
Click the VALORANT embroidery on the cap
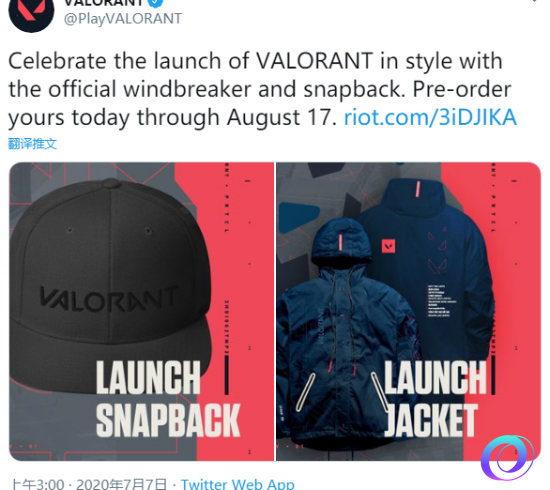(x=109, y=299)
